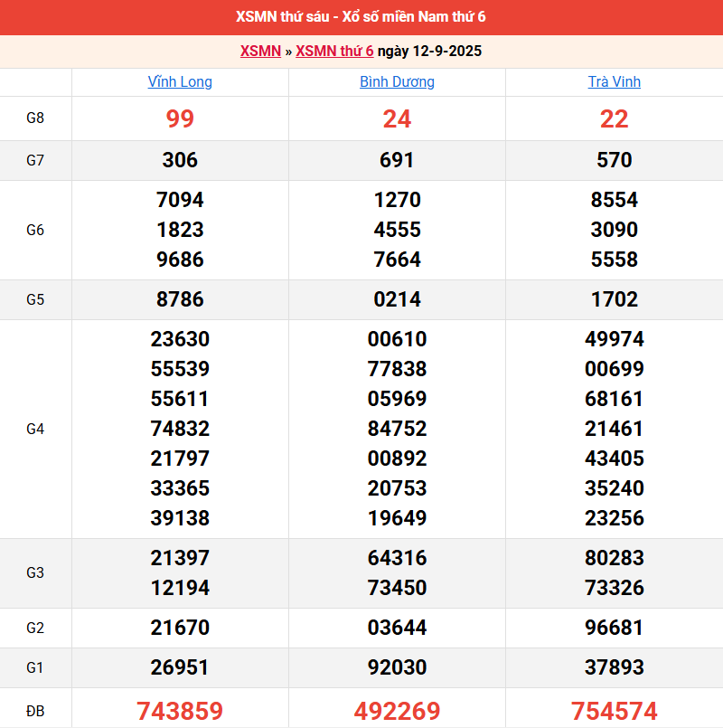Select G3 number 73326
The width and height of the screenshot is (723, 728).
(615, 588)
